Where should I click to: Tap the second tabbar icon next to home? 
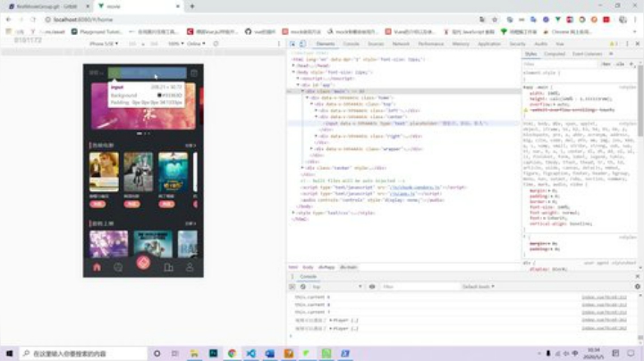(118, 267)
